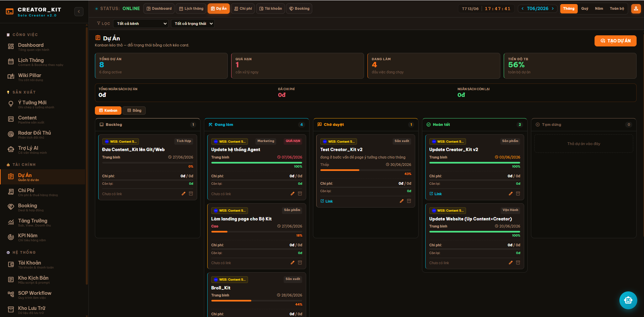Open Radar Đối Thủ in sidebar
This screenshot has height=317, width=644.
[x=43, y=135]
